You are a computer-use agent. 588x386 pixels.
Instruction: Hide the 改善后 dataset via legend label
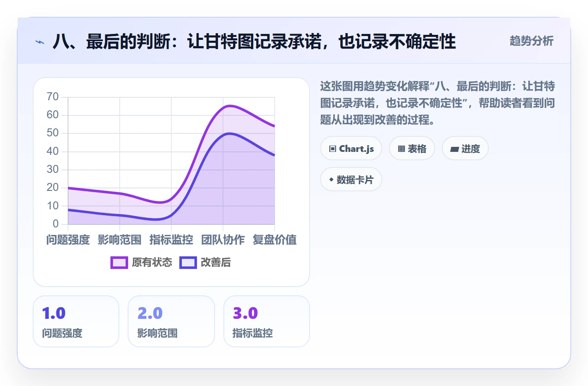216,263
